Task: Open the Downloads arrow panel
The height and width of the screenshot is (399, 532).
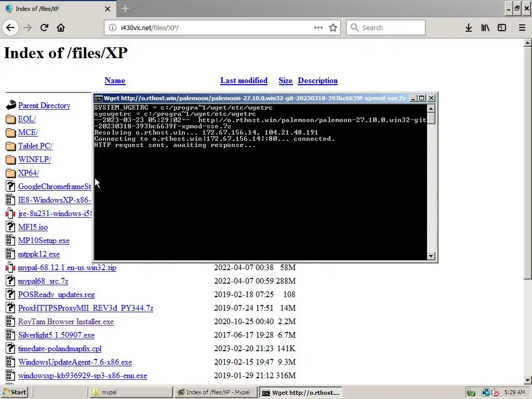Action: (469, 28)
